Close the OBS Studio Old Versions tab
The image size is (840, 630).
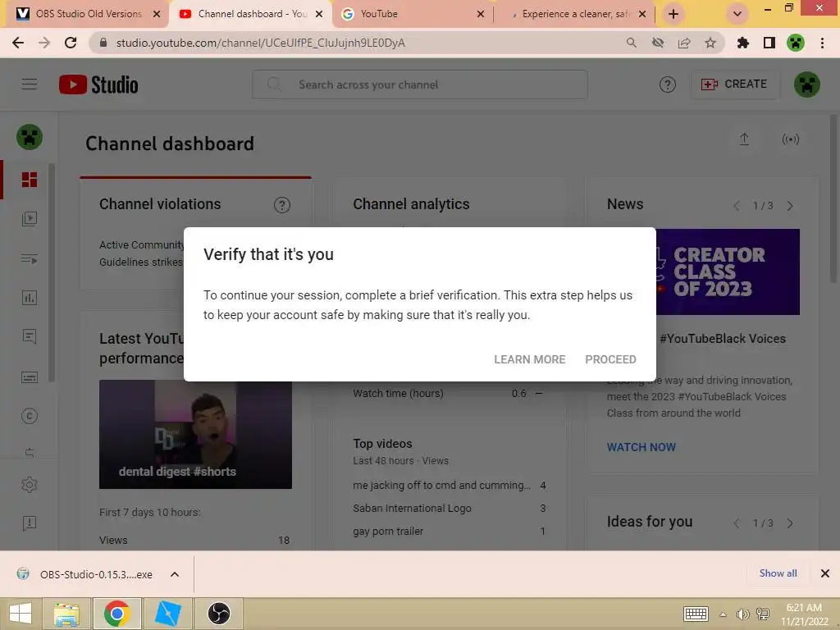[157, 14]
